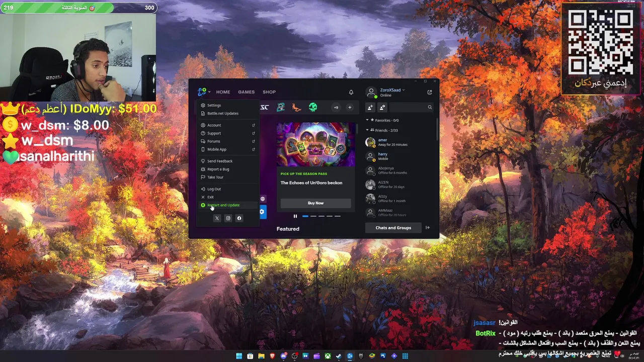
Task: Click Restart and Update
Action: 227,205
